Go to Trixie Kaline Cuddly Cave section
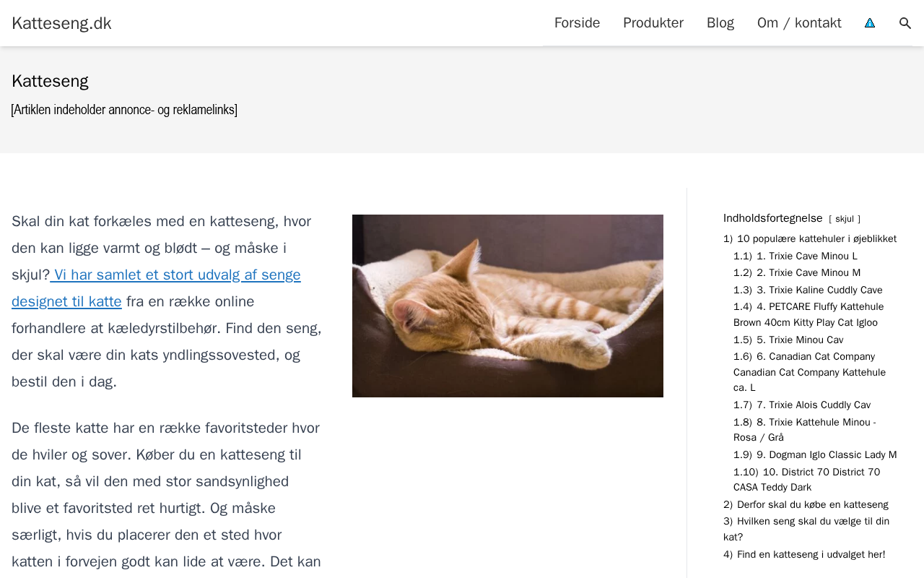This screenshot has height=578, width=924. pyautogui.click(x=808, y=290)
